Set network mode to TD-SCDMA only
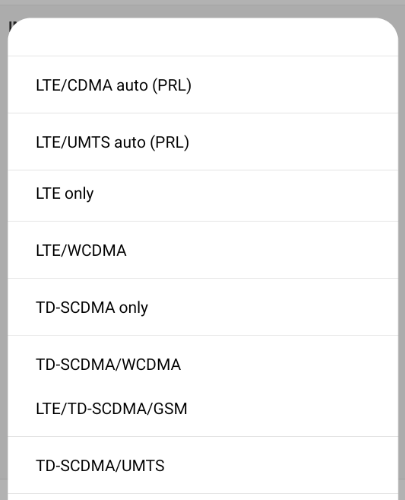The image size is (405, 500). point(203,307)
